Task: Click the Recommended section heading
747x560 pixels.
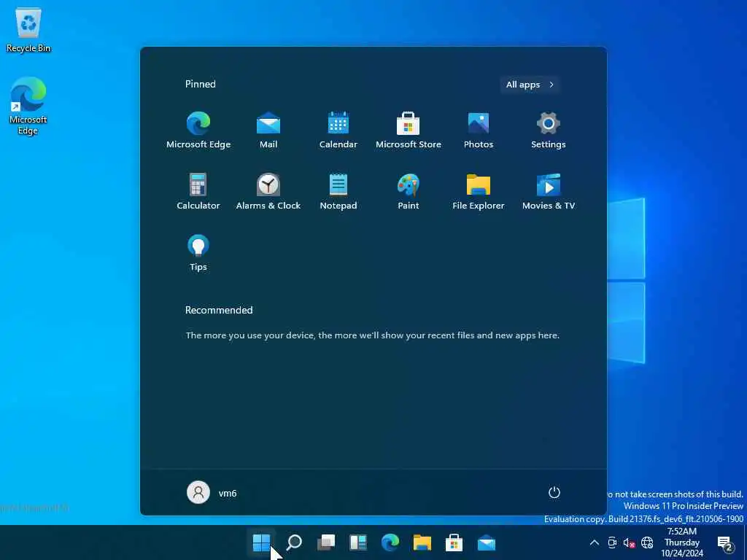Action: coord(219,310)
